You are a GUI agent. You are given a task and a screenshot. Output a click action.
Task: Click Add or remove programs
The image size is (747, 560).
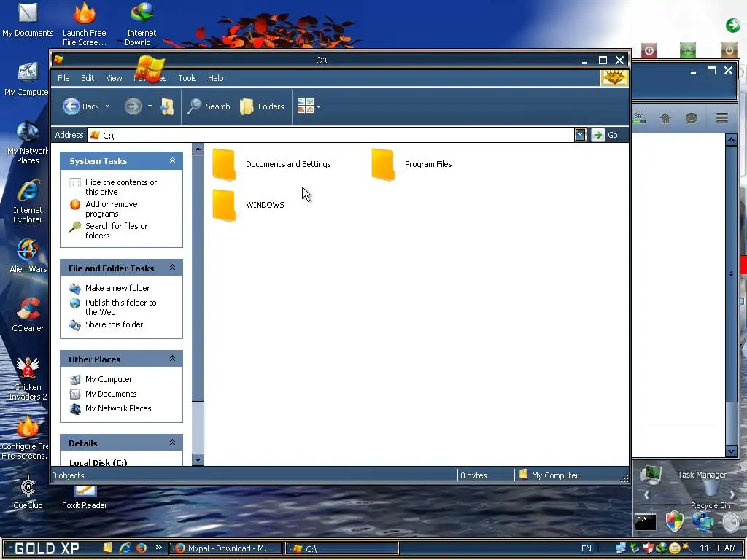pos(104,209)
